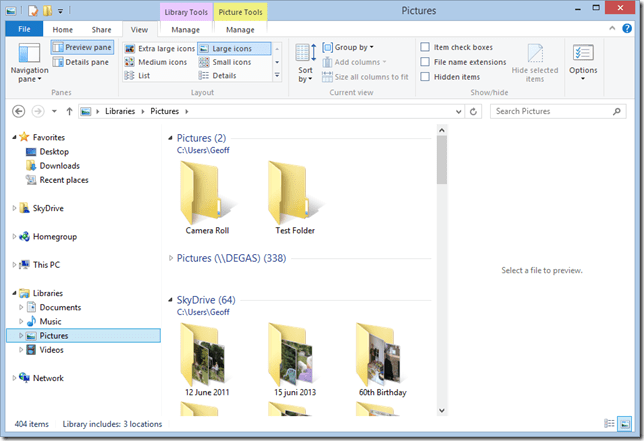Click the file list scrollbar thumb
The image size is (644, 441).
pyautogui.click(x=442, y=160)
